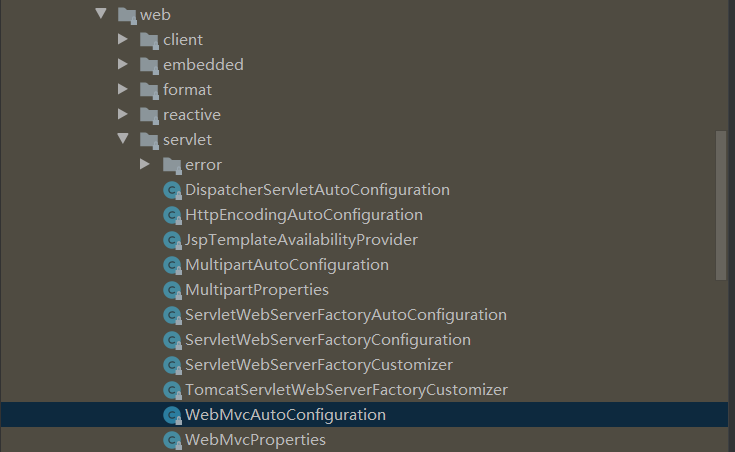This screenshot has width=735, height=452.
Task: Click ServletWebServerFactoryCustomizer class icon
Action: (x=172, y=365)
